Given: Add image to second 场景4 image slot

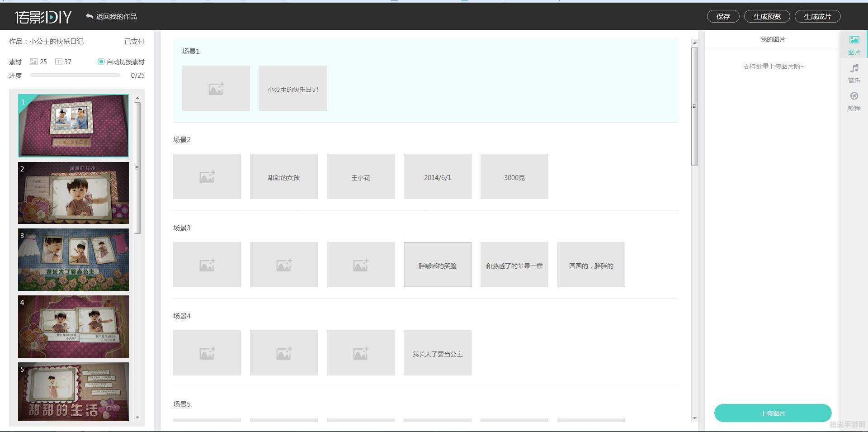Looking at the screenshot, I should pyautogui.click(x=284, y=353).
